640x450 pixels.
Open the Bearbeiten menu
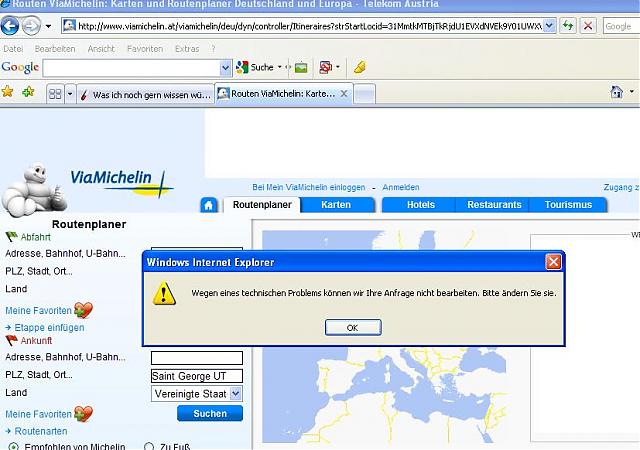[x=55, y=49]
